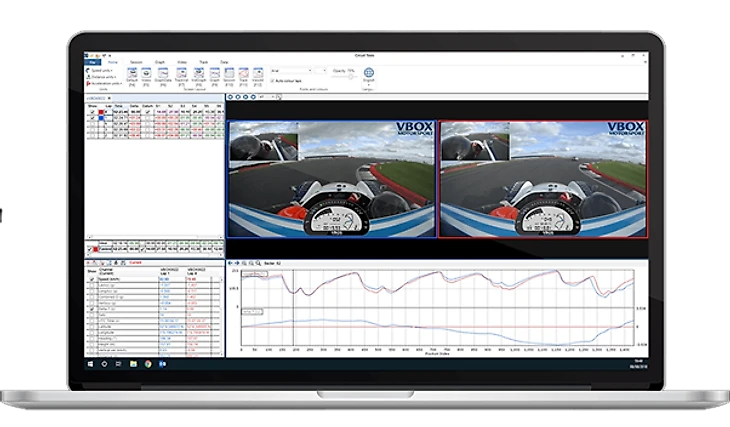Select the Graph/Data (F6) layout icon

click(x=163, y=73)
